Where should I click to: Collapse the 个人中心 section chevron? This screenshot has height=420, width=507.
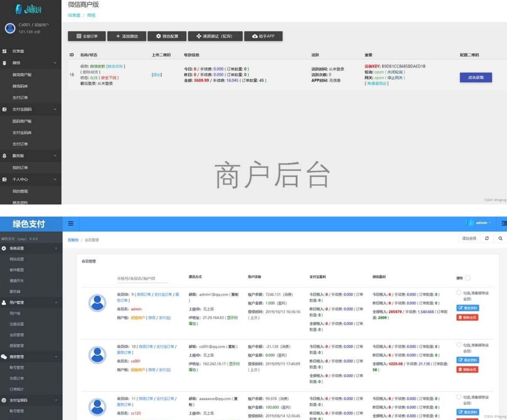(55, 179)
